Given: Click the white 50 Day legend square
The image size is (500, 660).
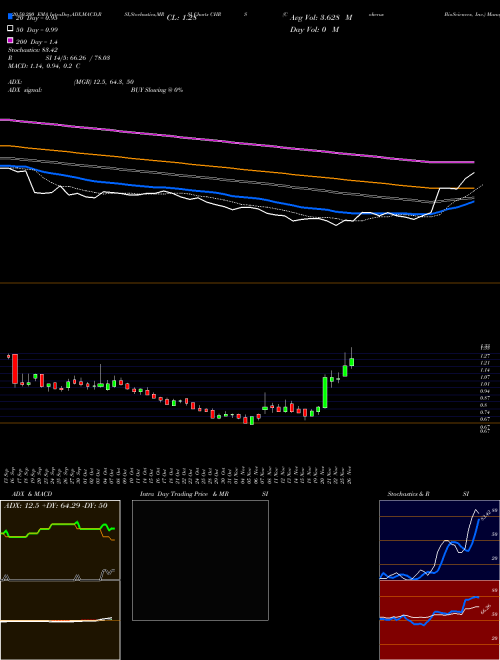Looking at the screenshot, I should [10, 28].
